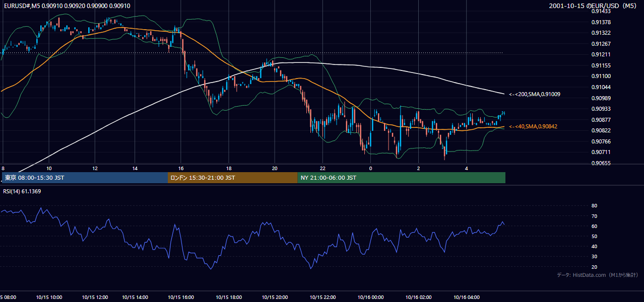Click price axis value 0.91378

[601, 22]
